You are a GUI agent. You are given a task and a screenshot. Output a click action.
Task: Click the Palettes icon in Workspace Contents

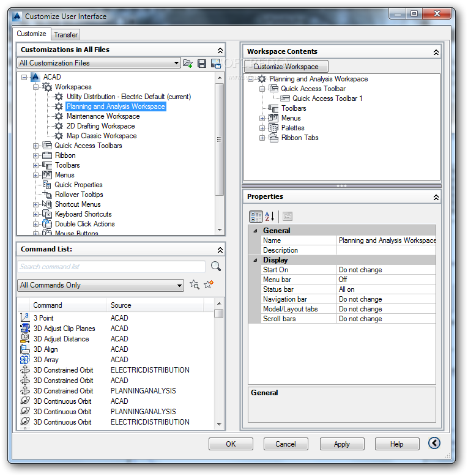pyautogui.click(x=273, y=128)
